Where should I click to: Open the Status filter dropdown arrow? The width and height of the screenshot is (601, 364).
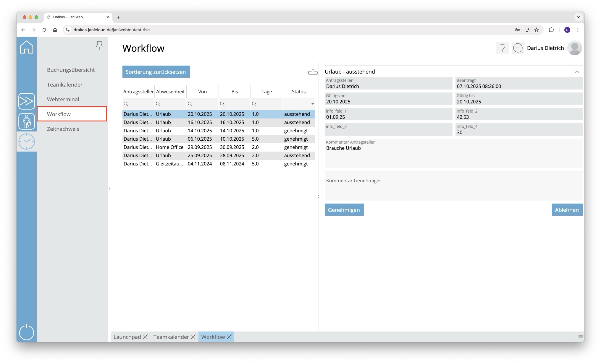[312, 104]
